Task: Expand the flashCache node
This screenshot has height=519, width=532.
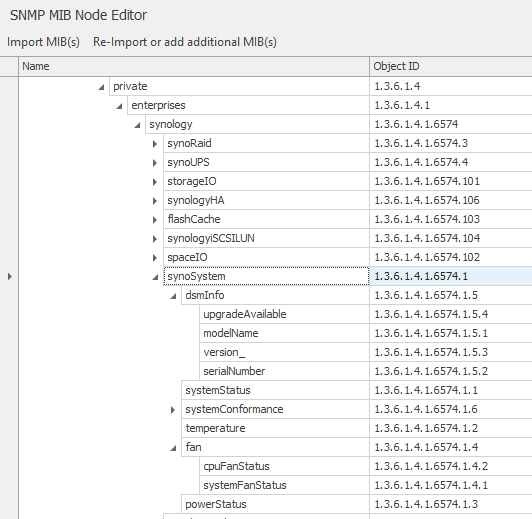Action: coord(155,220)
